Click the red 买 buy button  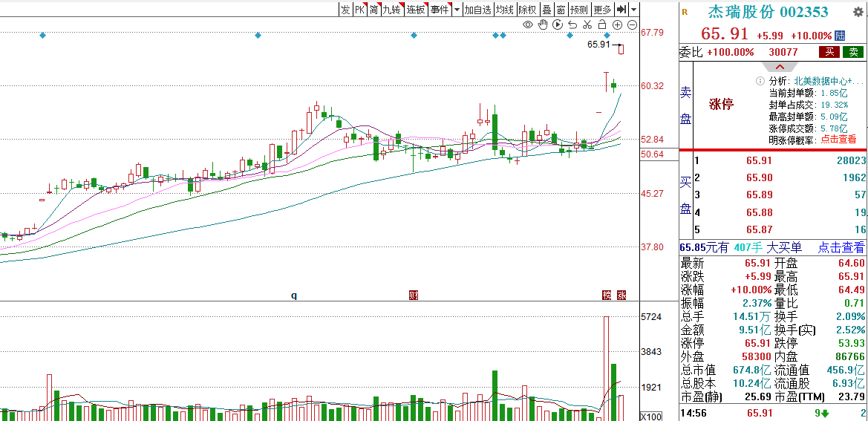click(829, 52)
